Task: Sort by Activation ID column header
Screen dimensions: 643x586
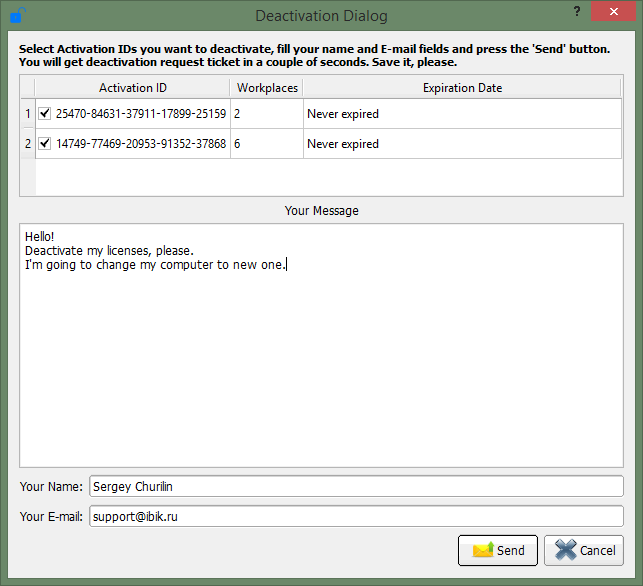Action: (133, 88)
